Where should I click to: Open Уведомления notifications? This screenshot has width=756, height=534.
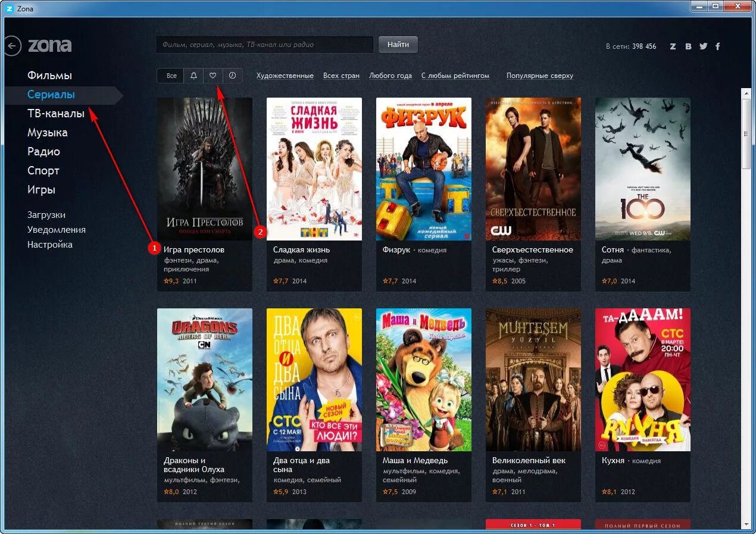point(57,230)
